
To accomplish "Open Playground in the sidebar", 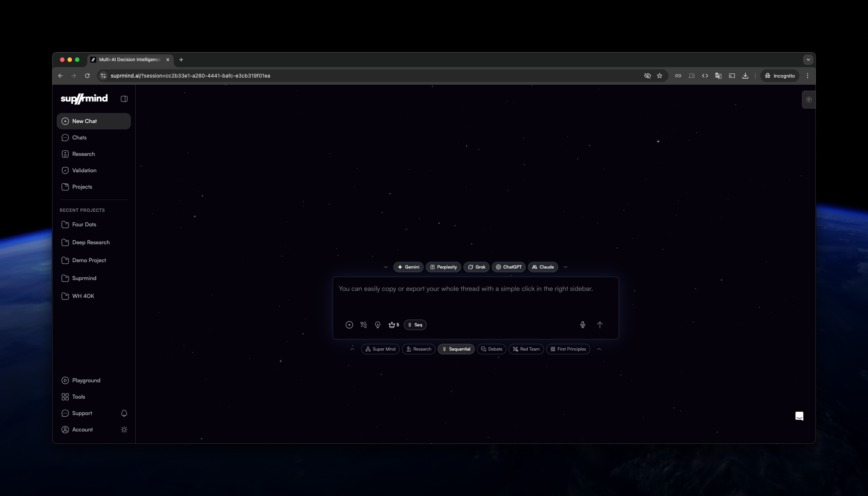I will tap(94, 380).
